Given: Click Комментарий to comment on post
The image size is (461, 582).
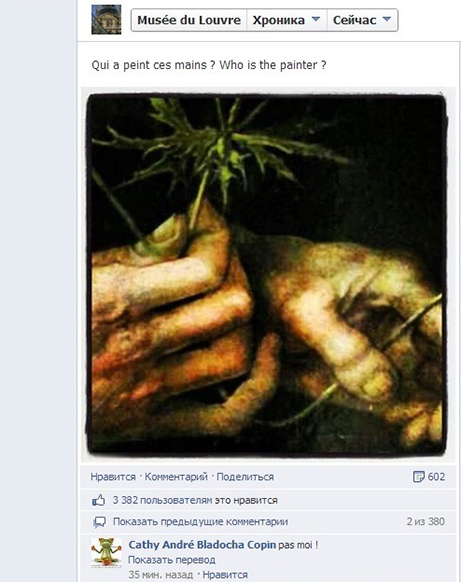Looking at the screenshot, I should (x=176, y=477).
